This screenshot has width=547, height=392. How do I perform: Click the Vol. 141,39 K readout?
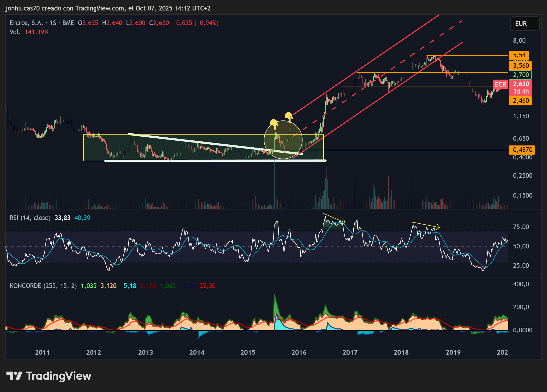[x=29, y=32]
